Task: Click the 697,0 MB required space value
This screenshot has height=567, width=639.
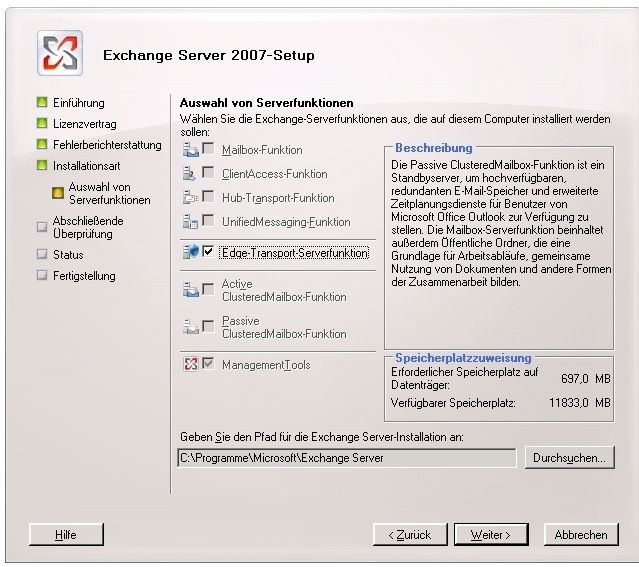Action: click(586, 379)
